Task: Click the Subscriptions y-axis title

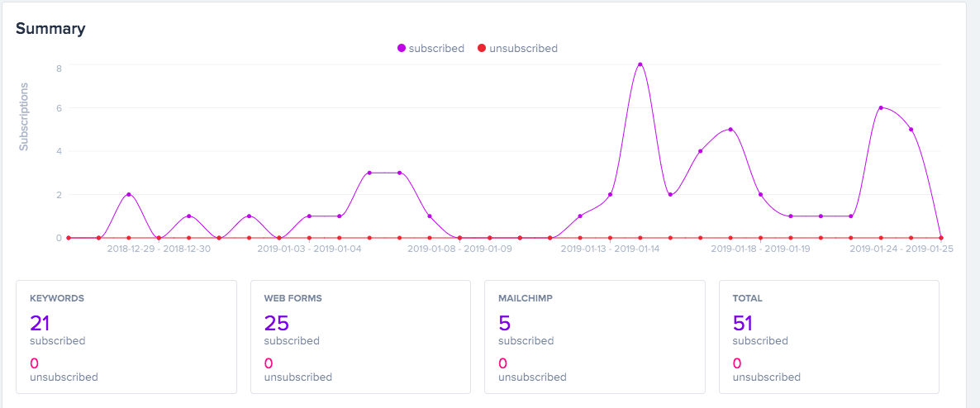Action: [x=24, y=116]
